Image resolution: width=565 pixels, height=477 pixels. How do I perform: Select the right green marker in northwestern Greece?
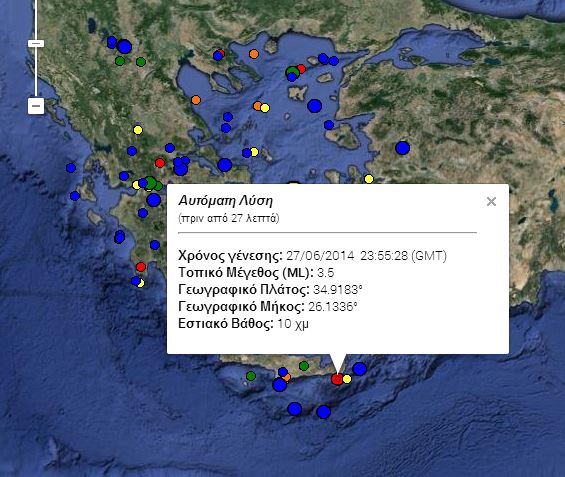141,62
